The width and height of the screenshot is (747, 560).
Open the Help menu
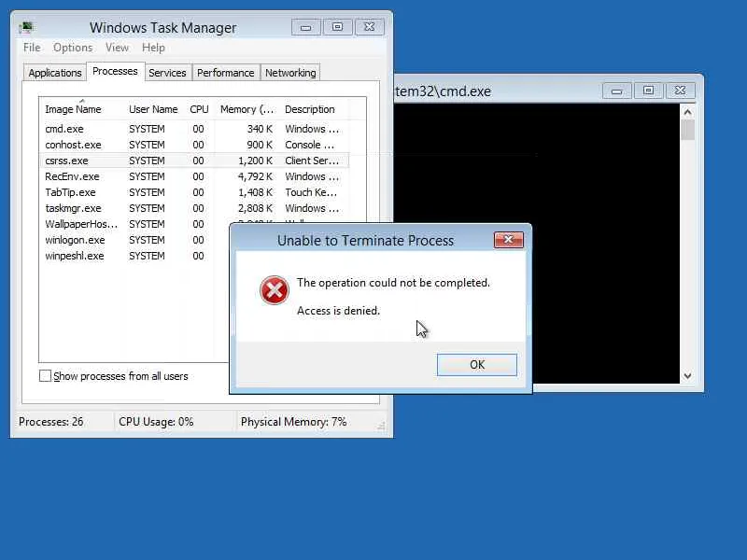[153, 48]
